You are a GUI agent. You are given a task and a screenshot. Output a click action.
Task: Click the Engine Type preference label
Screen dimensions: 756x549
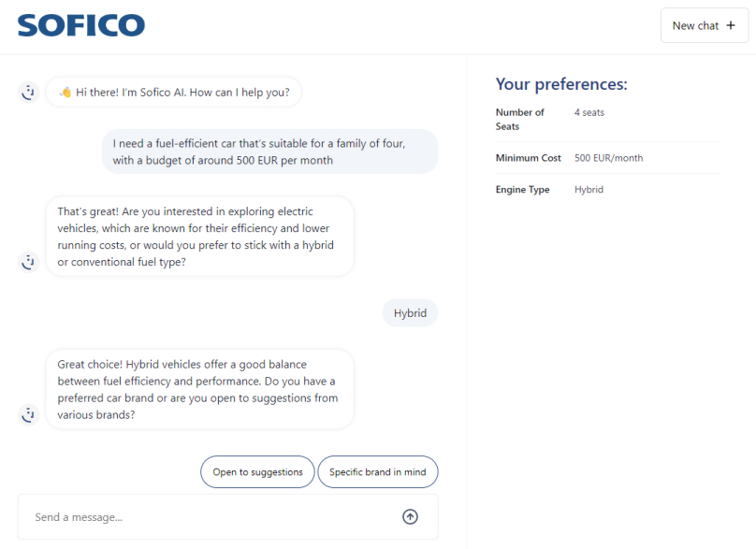pos(523,190)
